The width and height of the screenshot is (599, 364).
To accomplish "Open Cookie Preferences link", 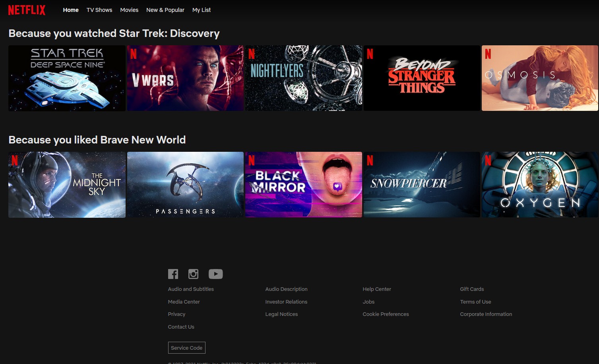I will pos(386,314).
